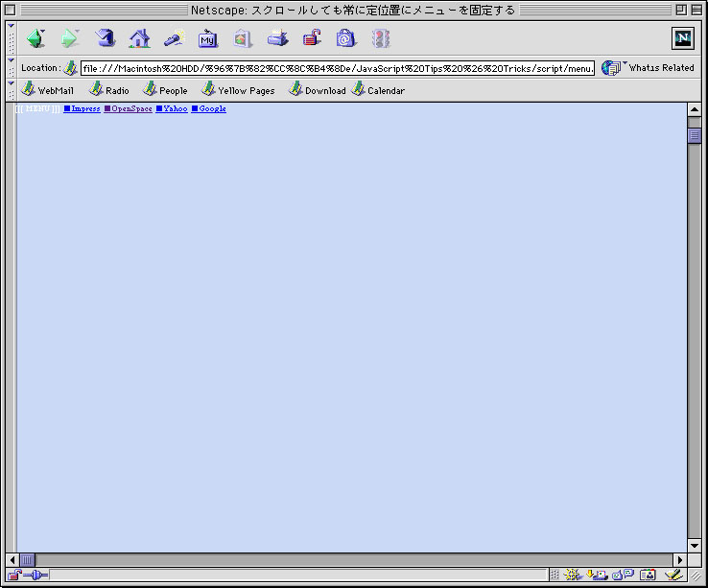Viewport: 708px width, 588px height.
Task: Click the Back navigation arrow
Action: 36,38
